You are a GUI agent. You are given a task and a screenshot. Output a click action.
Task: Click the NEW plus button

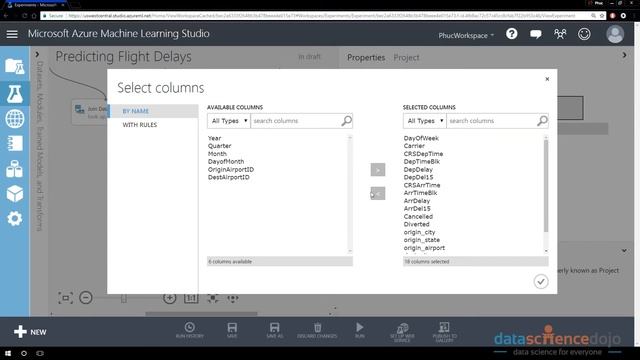[x=30, y=332]
